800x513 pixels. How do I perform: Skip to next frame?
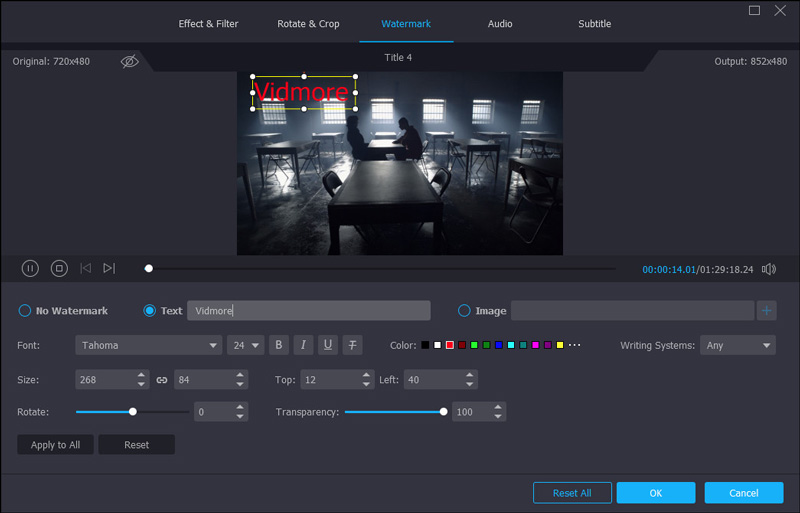[109, 268]
